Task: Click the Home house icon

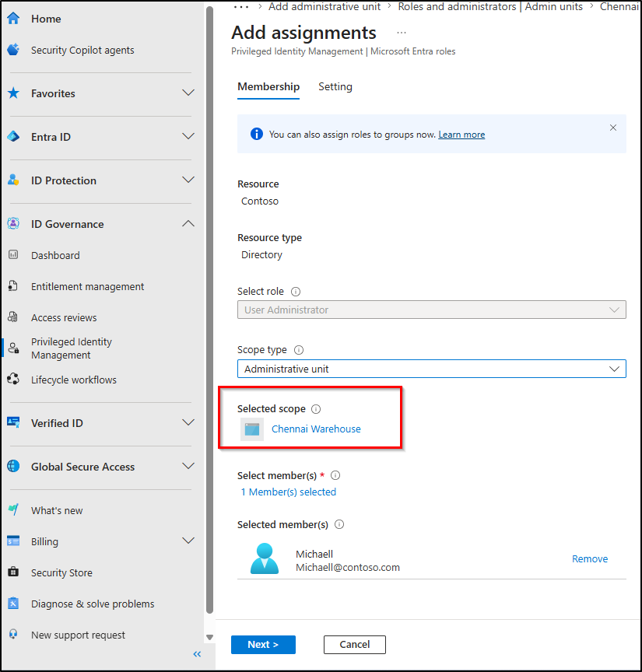Action: point(13,19)
